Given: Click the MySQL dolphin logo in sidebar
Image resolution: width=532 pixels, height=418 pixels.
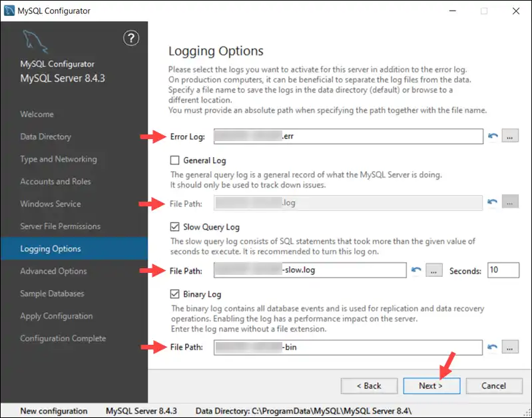Looking at the screenshot, I should coord(35,42).
